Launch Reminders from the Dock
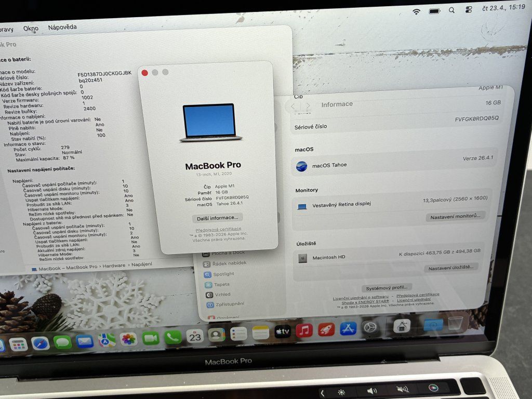The width and height of the screenshot is (532, 399). [238, 334]
